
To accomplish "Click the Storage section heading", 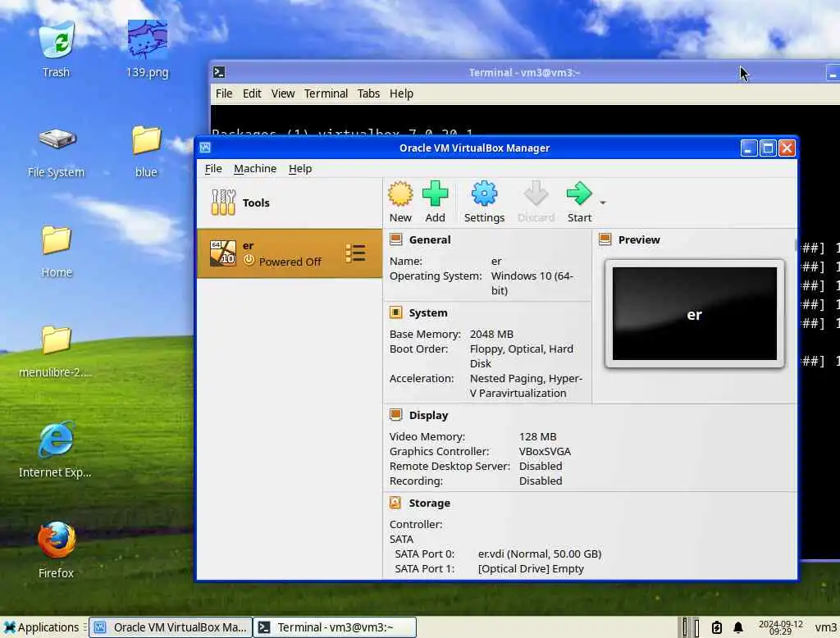I will pos(430,503).
